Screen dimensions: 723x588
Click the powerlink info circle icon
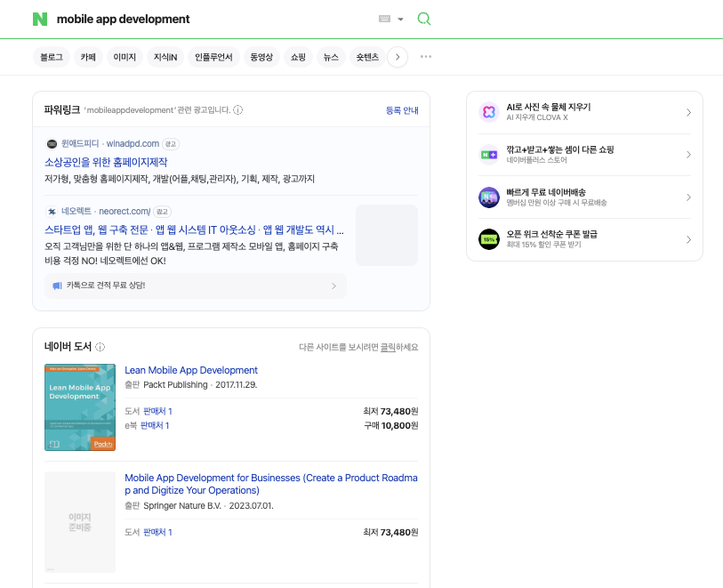(x=238, y=110)
